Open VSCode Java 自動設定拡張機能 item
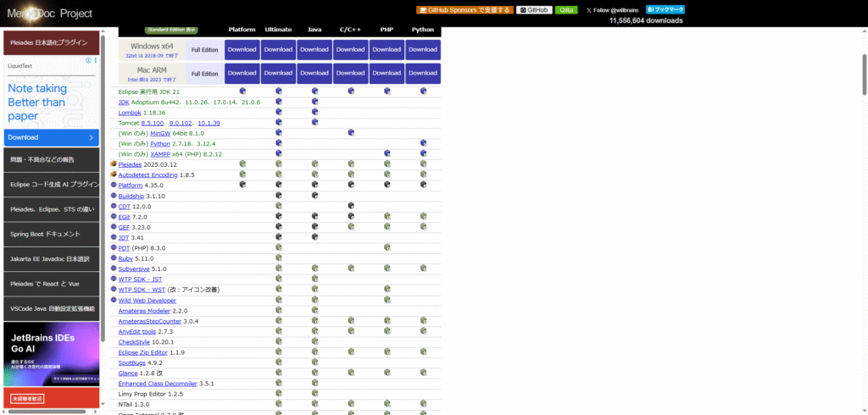 [x=52, y=308]
